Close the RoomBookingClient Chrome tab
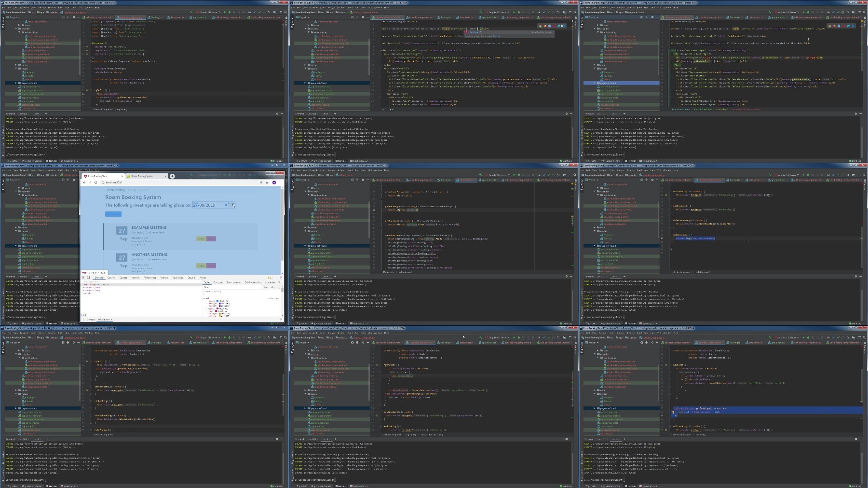Screen dimensions: 868x488 (122, 176)
